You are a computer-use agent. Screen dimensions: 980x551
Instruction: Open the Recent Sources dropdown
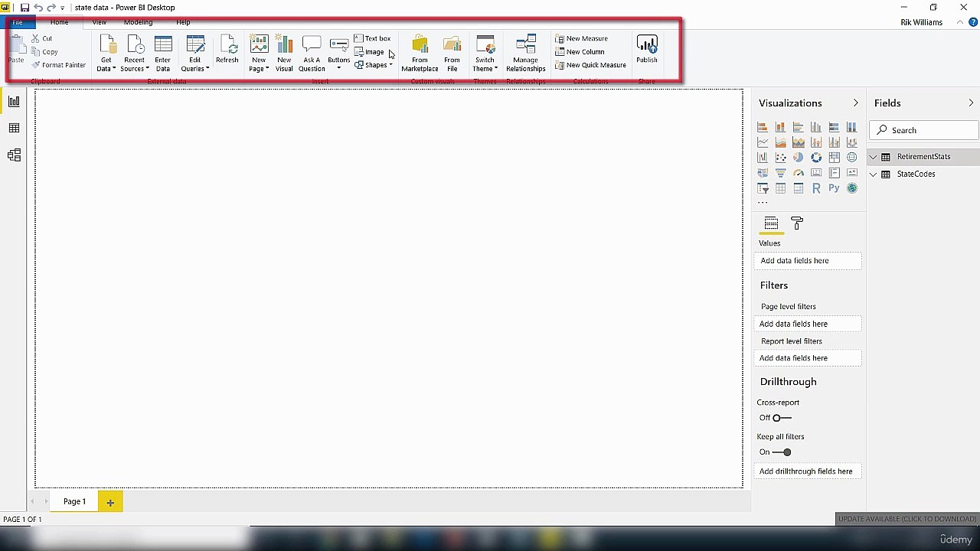click(134, 53)
